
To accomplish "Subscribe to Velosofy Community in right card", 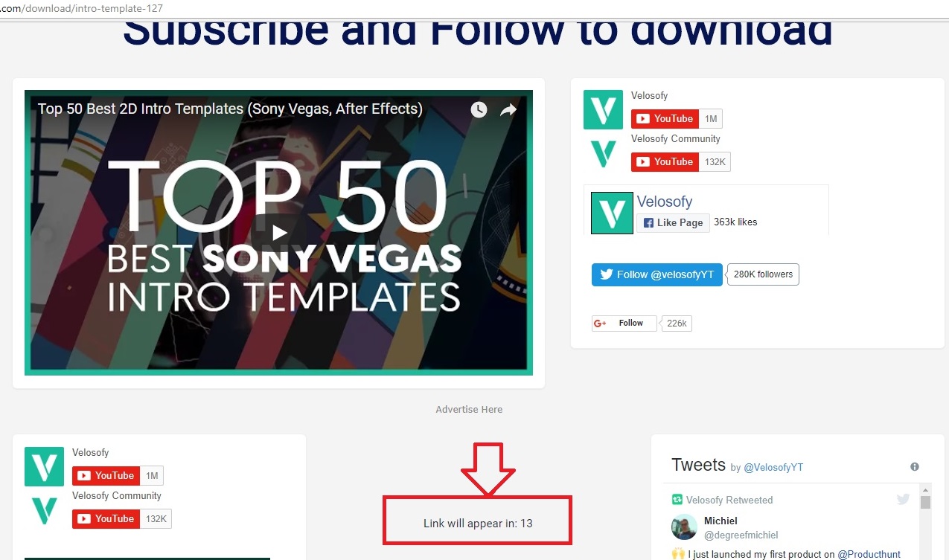I will pyautogui.click(x=665, y=162).
